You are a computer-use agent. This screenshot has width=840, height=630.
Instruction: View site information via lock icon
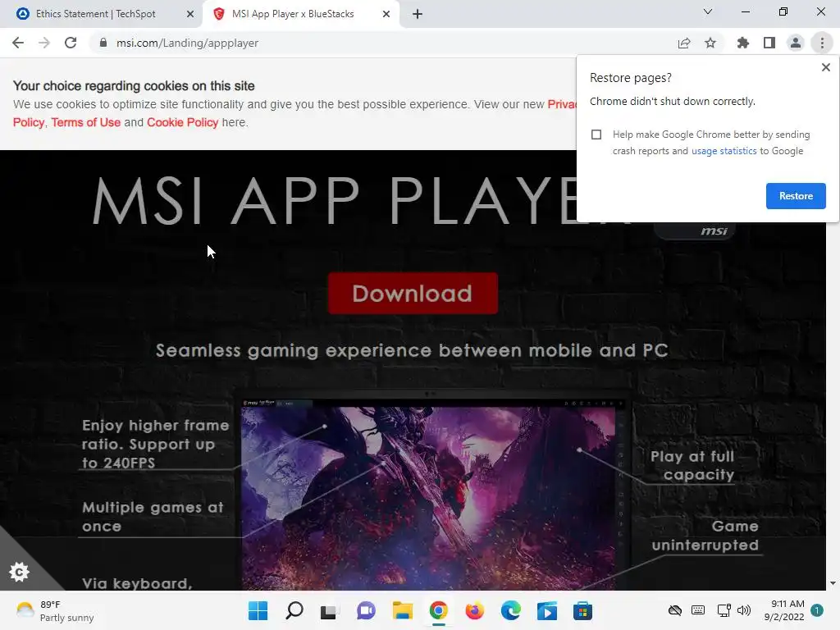coord(103,43)
